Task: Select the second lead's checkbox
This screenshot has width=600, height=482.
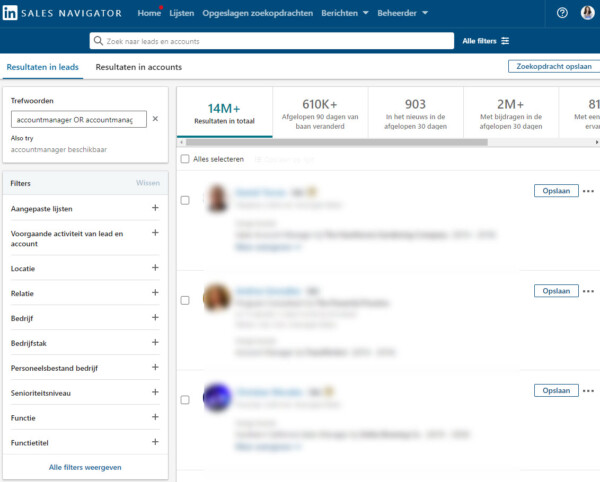Action: 185,300
